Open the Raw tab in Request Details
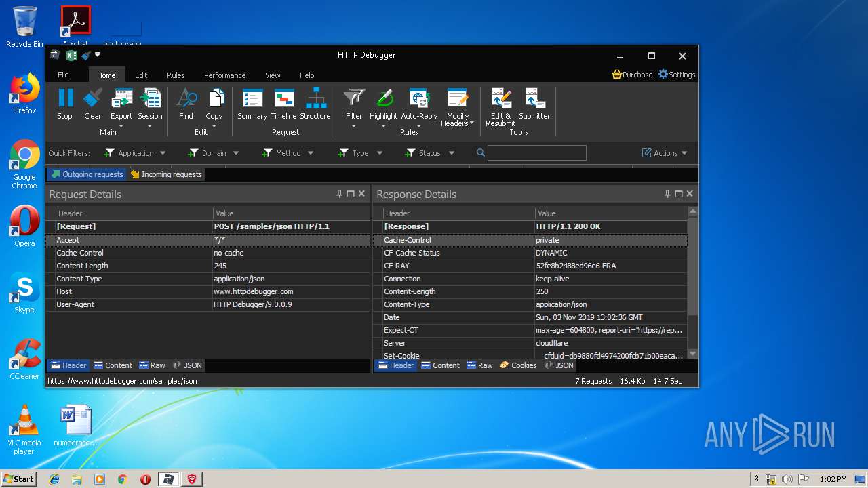This screenshot has height=488, width=868. (152, 365)
